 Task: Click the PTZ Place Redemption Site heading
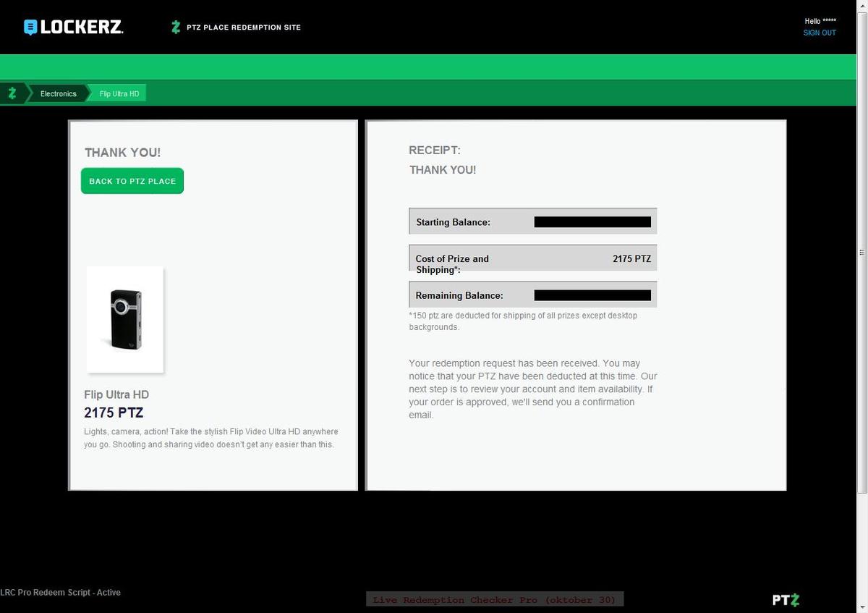[243, 28]
